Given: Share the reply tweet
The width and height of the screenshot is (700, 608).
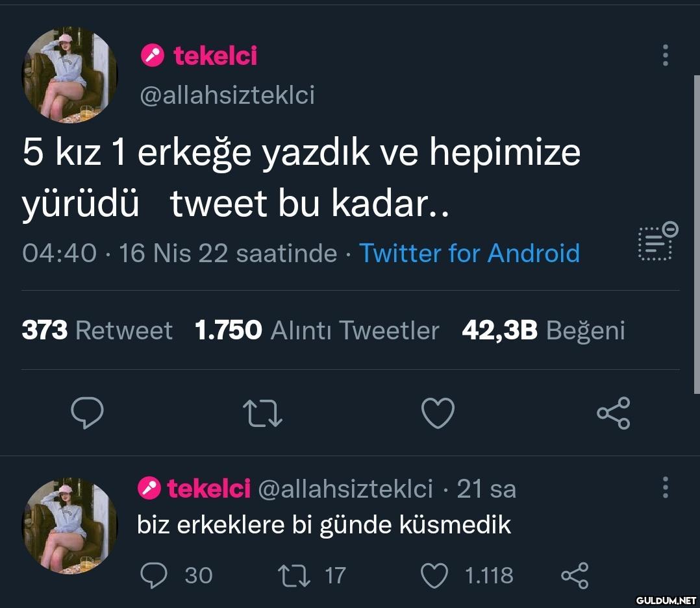Looking at the screenshot, I should tap(574, 575).
